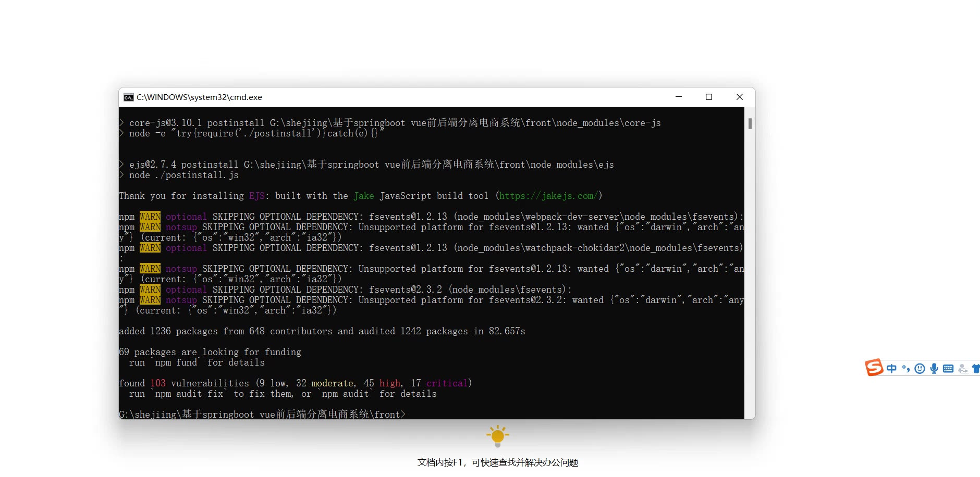Click the https://jakejs.com/ URL in the terminal
Viewport: 980px width, 477px height.
[548, 196]
